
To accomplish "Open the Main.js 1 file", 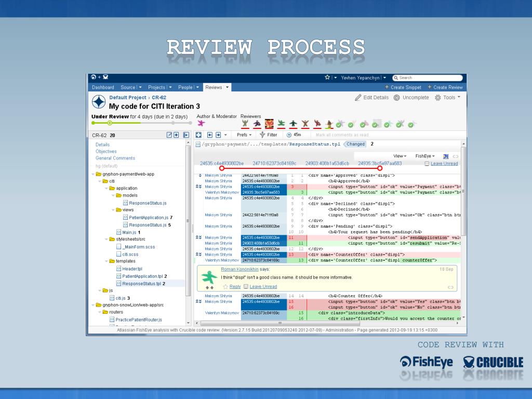I will coord(131,232).
